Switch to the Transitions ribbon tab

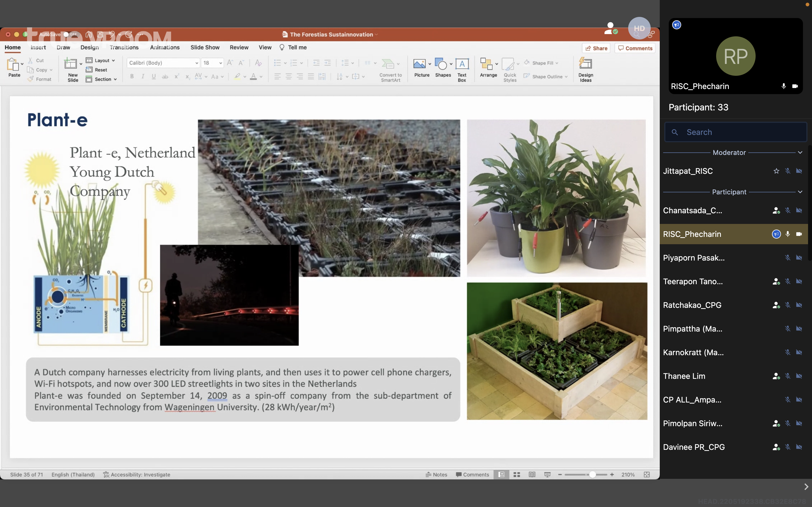click(x=124, y=47)
